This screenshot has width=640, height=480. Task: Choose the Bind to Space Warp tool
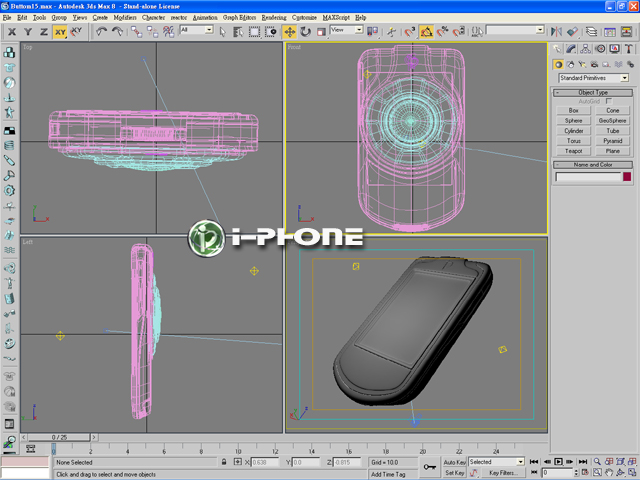169,31
